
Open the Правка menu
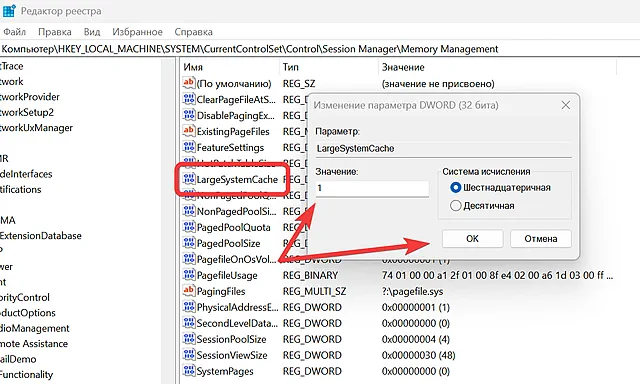coord(55,32)
